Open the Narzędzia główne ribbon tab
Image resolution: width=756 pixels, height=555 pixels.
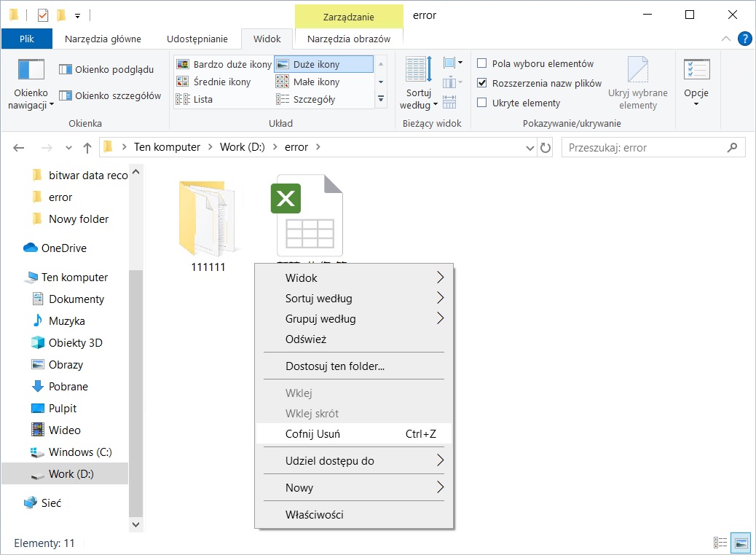pos(103,39)
